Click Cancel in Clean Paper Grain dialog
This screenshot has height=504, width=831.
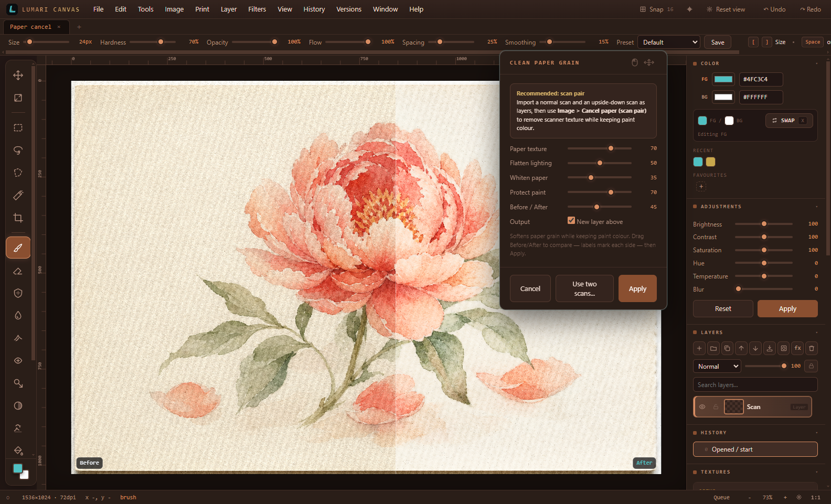point(530,288)
